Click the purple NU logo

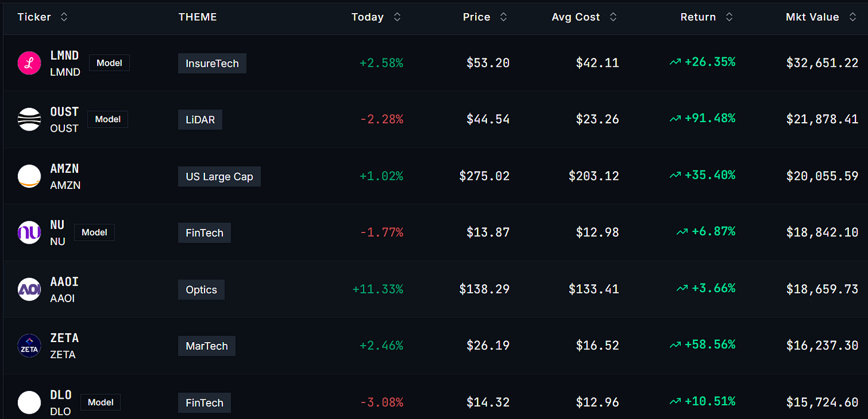(29, 233)
